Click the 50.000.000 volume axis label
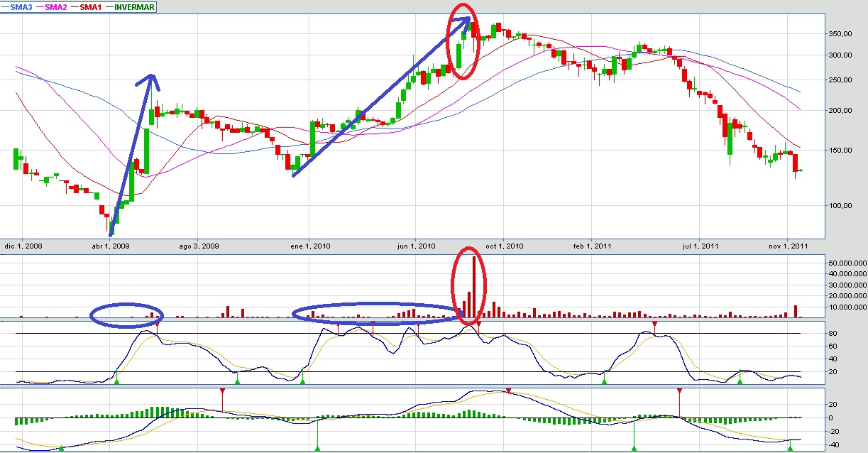 pyautogui.click(x=845, y=263)
